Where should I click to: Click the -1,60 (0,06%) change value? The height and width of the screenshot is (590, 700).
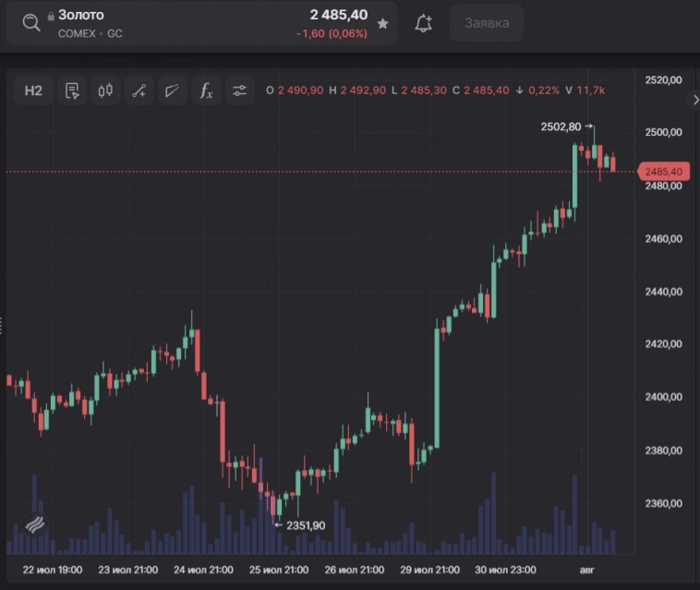click(332, 33)
